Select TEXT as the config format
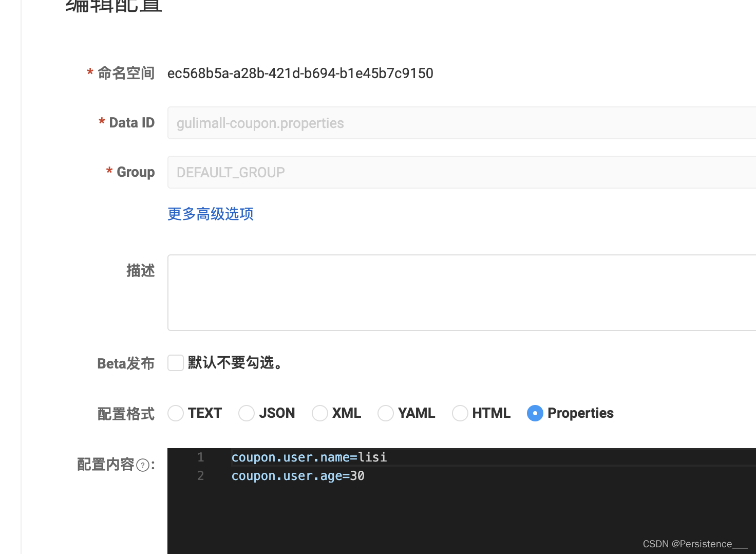The image size is (756, 554). tap(176, 413)
